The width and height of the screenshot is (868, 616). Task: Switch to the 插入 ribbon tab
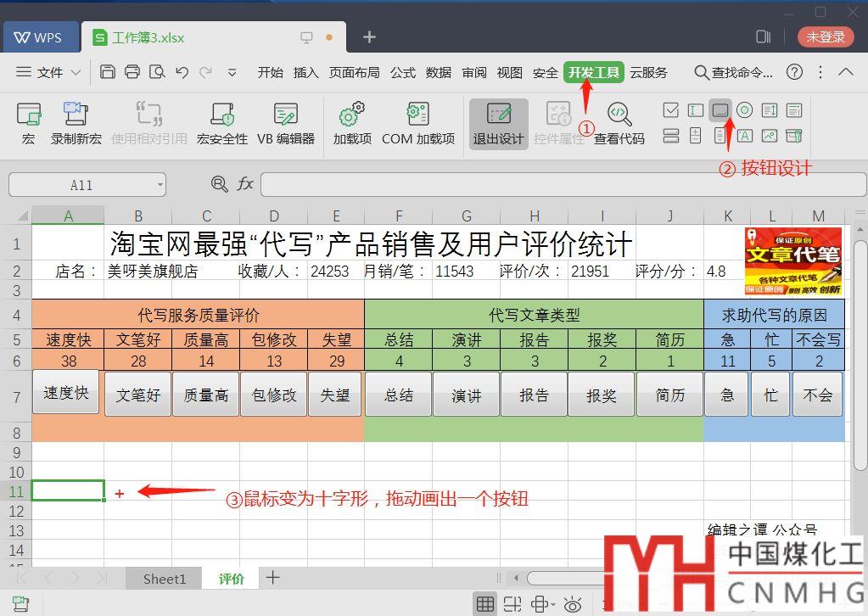[x=305, y=73]
